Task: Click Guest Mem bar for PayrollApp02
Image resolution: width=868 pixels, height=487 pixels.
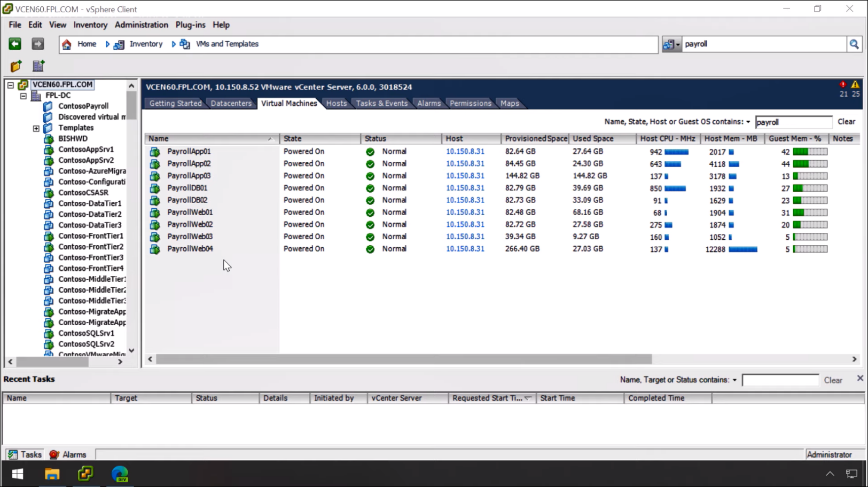Action: pyautogui.click(x=810, y=164)
